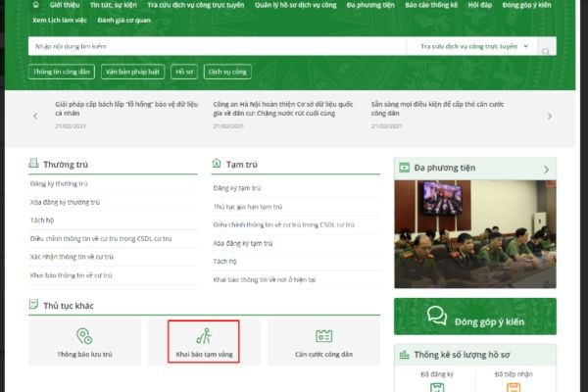Go to previous news slide arrow
Viewport: 588px width, 392px height.
pos(36,115)
